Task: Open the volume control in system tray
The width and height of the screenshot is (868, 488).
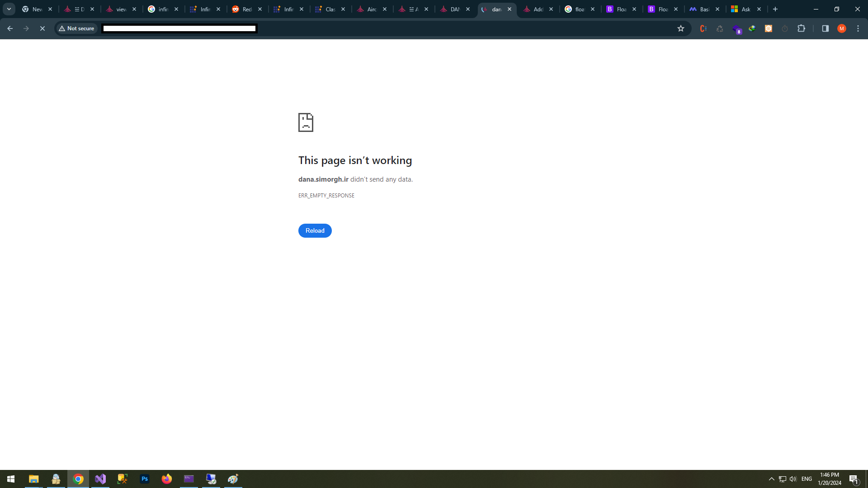Action: click(x=793, y=479)
